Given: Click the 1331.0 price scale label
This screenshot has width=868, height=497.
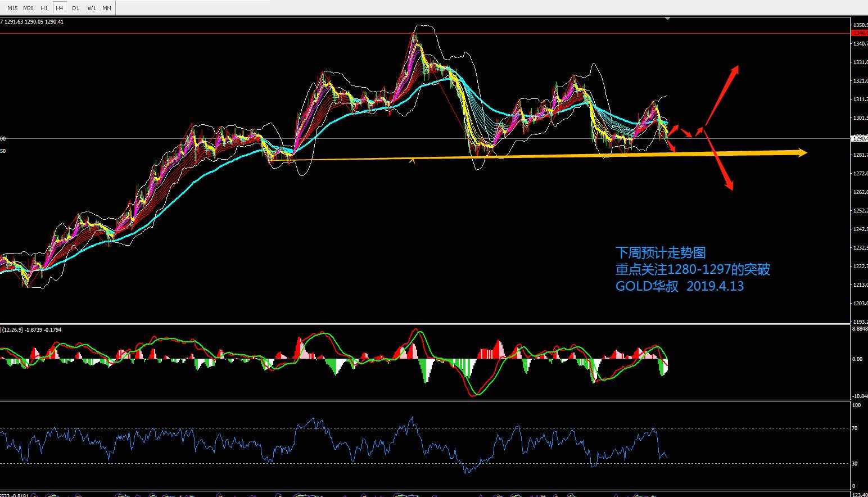Looking at the screenshot, I should [x=860, y=62].
